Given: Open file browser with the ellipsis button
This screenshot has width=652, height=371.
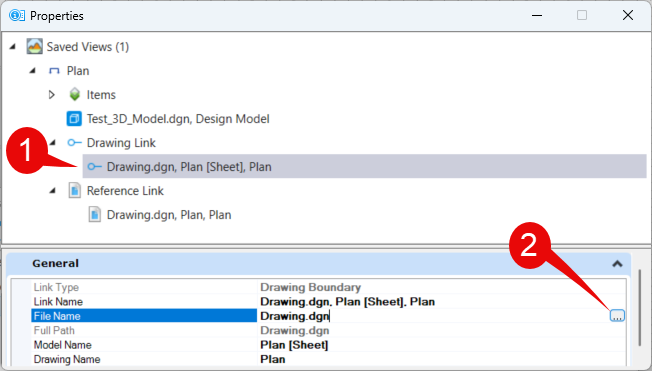Looking at the screenshot, I should pyautogui.click(x=617, y=316).
